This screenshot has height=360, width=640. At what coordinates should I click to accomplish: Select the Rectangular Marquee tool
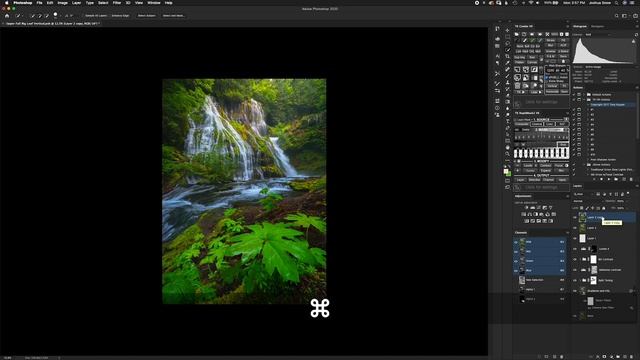(x=507, y=37)
